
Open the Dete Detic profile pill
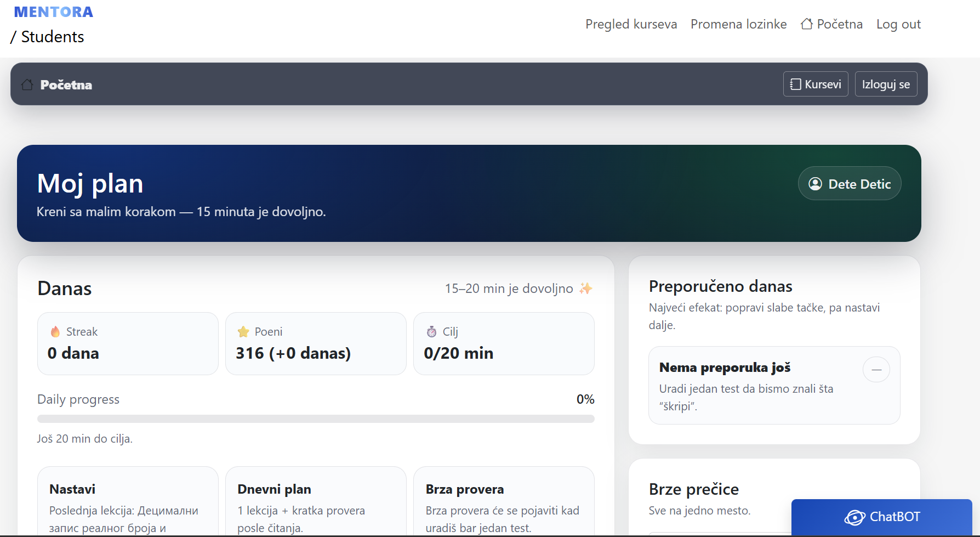coord(850,184)
